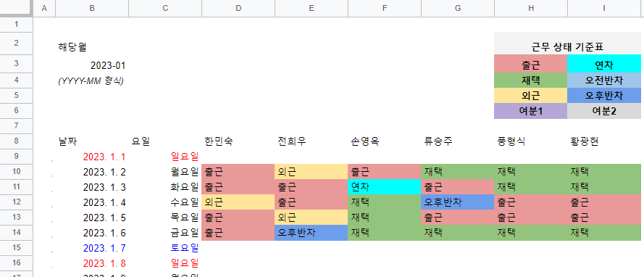Select column A header
Viewport: 644px width, 277px height.
44,8
